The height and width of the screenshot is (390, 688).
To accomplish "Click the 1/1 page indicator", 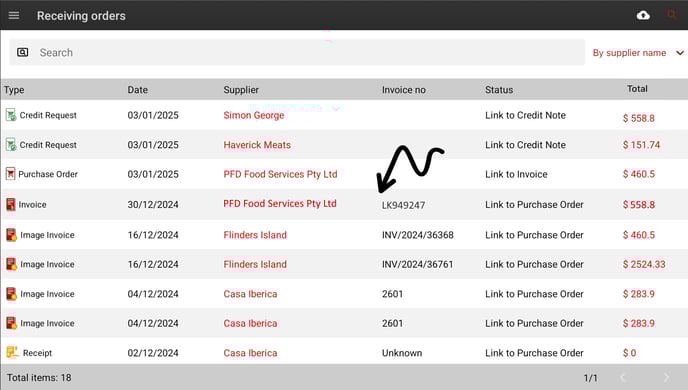I will [x=590, y=378].
